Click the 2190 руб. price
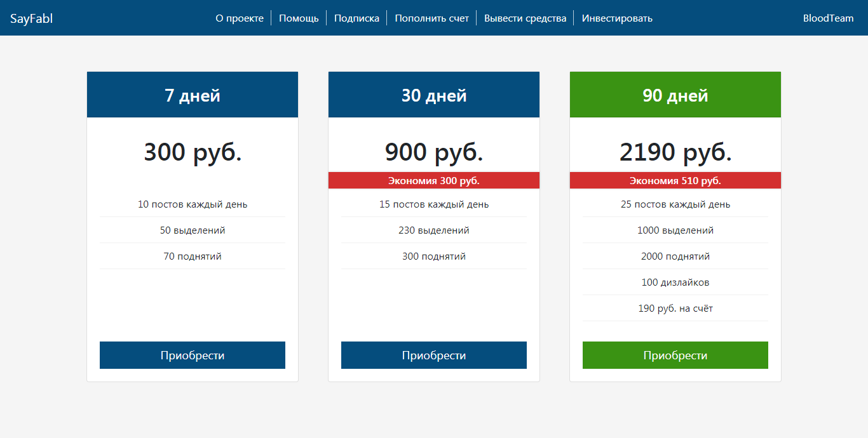Image resolution: width=868 pixels, height=438 pixels. 675,152
